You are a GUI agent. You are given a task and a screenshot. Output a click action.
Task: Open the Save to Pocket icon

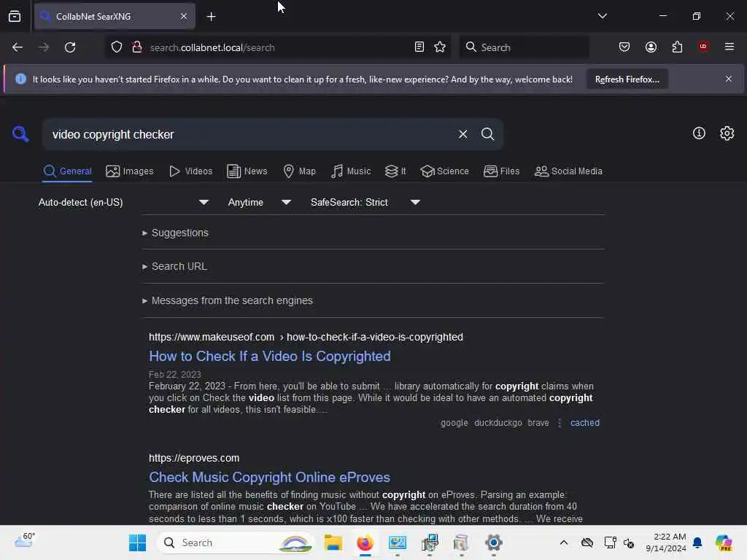click(624, 47)
